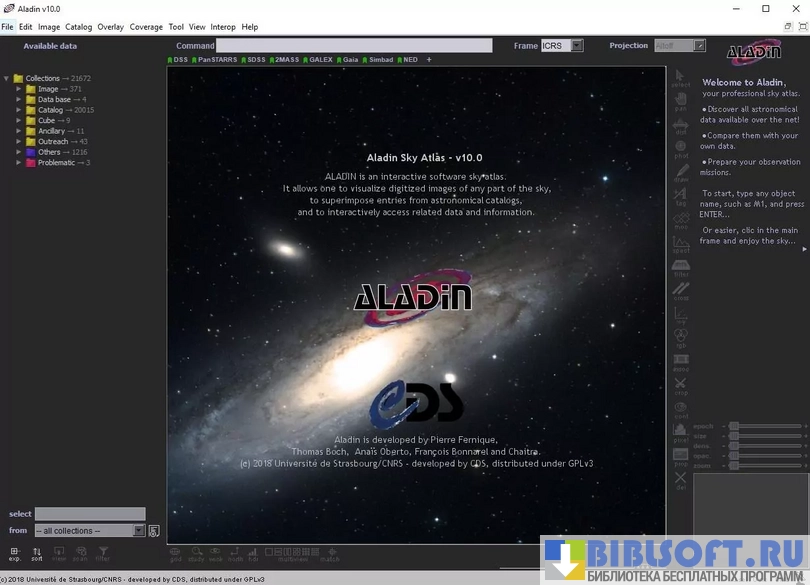
Task: Activate the draw pencil tool
Action: tap(681, 173)
